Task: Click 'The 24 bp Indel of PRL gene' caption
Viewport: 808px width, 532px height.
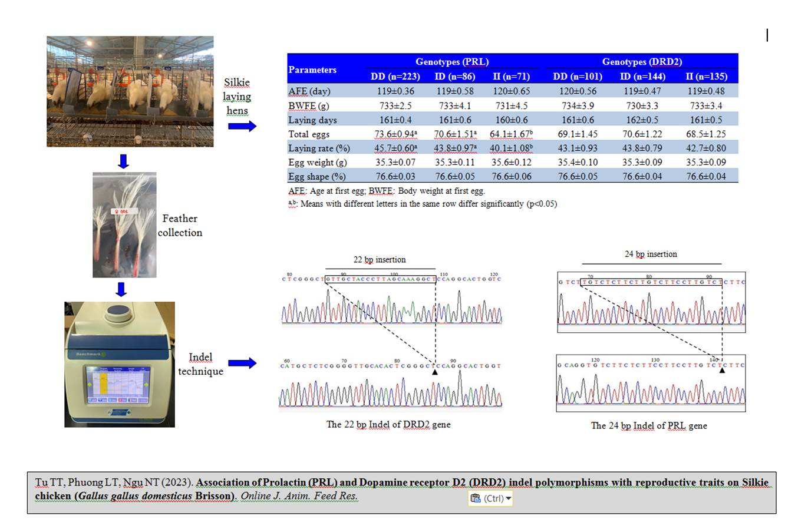Action: pos(648,425)
